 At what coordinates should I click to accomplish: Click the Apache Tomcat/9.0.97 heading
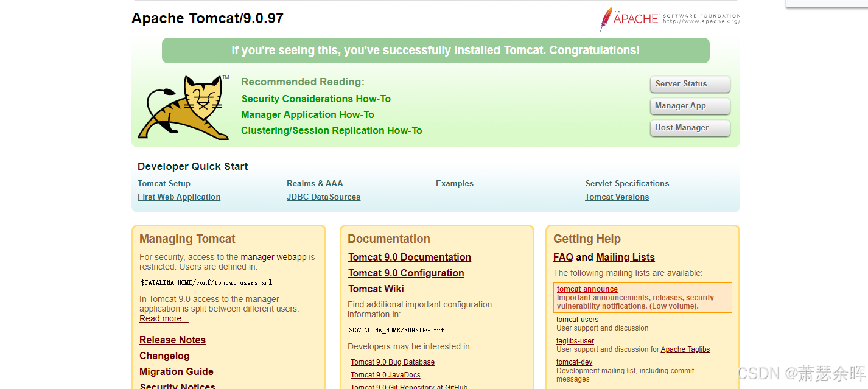click(x=208, y=18)
